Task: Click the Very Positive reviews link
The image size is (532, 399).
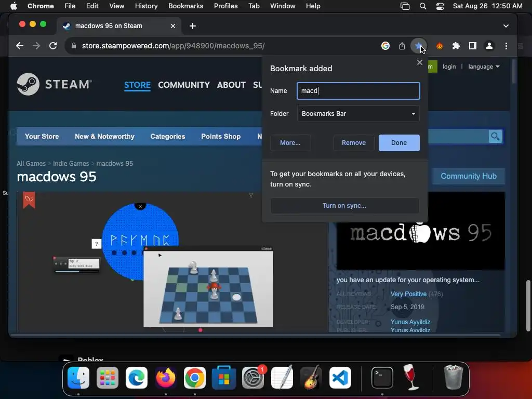Action: click(408, 294)
